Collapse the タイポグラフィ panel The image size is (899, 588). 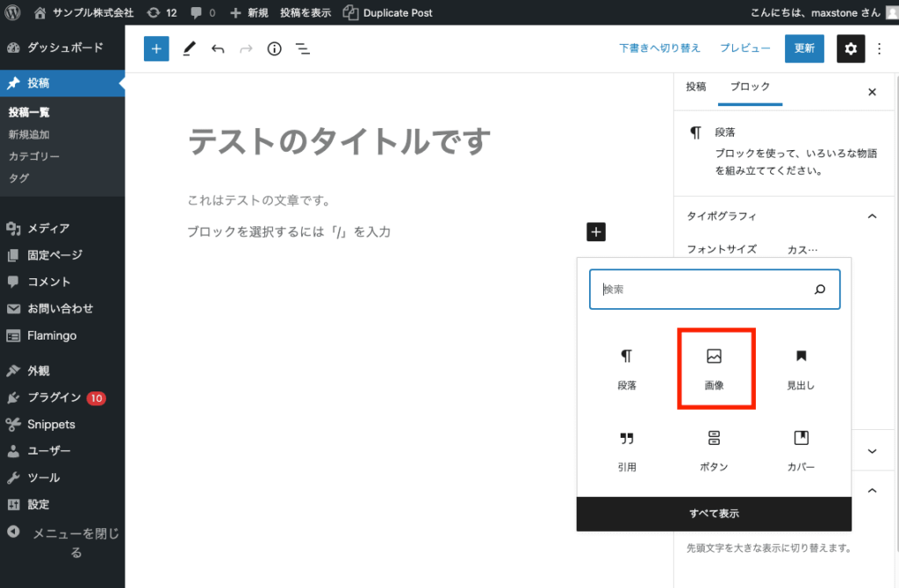pos(872,215)
